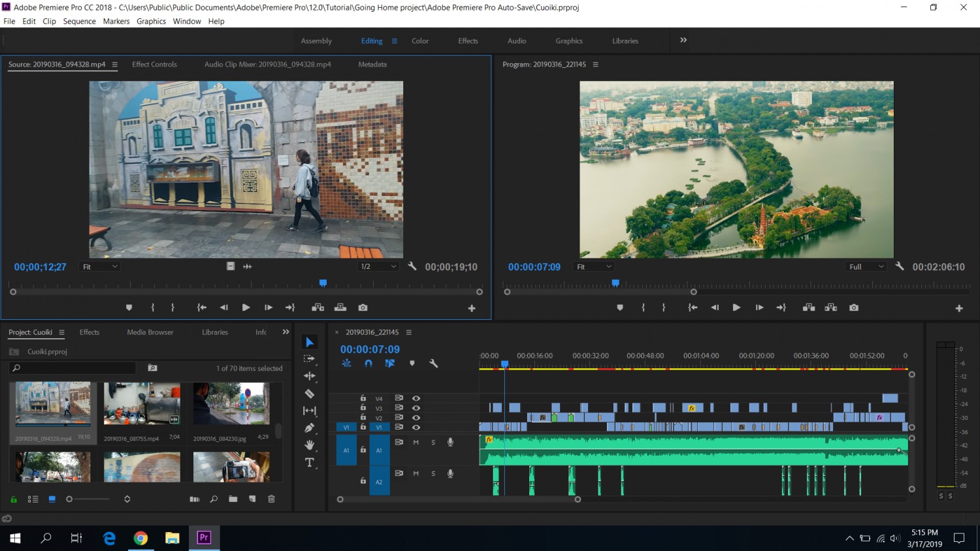Click Lift button in Program monitor
Viewport: 980px width, 551px height.
809,307
